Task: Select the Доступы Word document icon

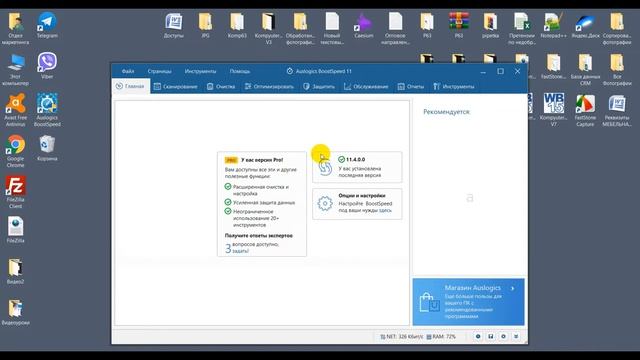Action: tap(173, 24)
